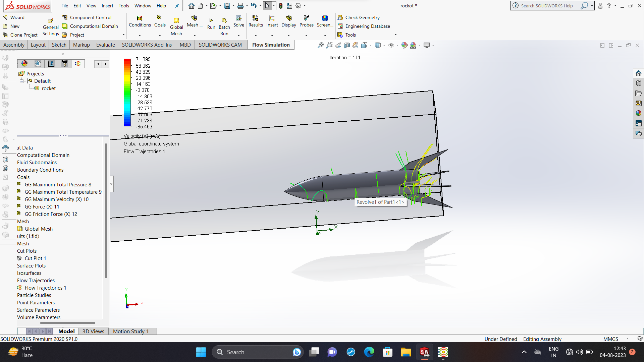Click the Goals flag icon
Viewport: 644px width, 362px height.
pos(159,18)
